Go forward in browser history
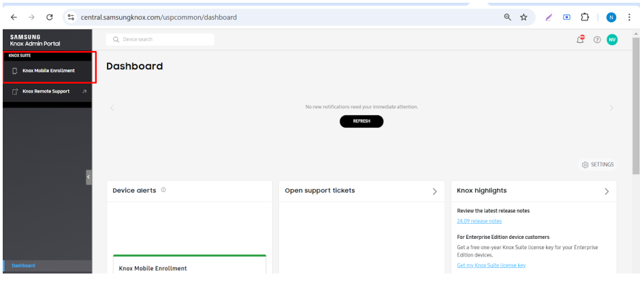The image size is (644, 298). tap(31, 17)
